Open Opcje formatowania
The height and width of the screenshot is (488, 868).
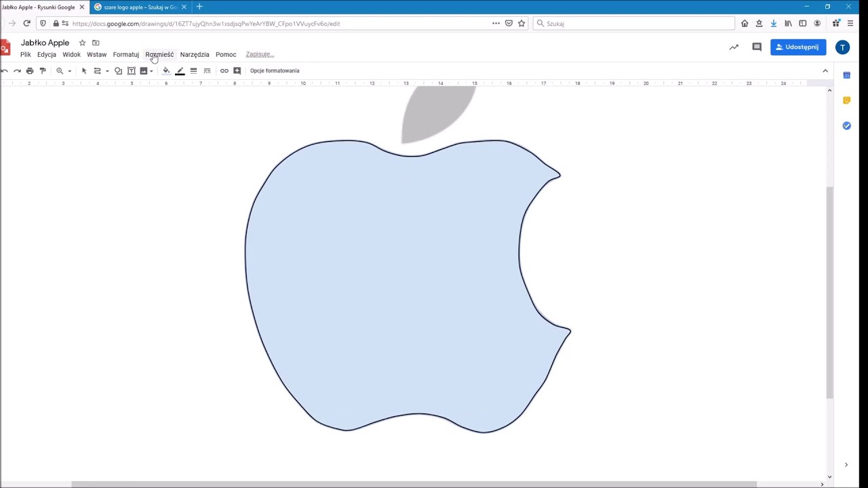point(275,70)
